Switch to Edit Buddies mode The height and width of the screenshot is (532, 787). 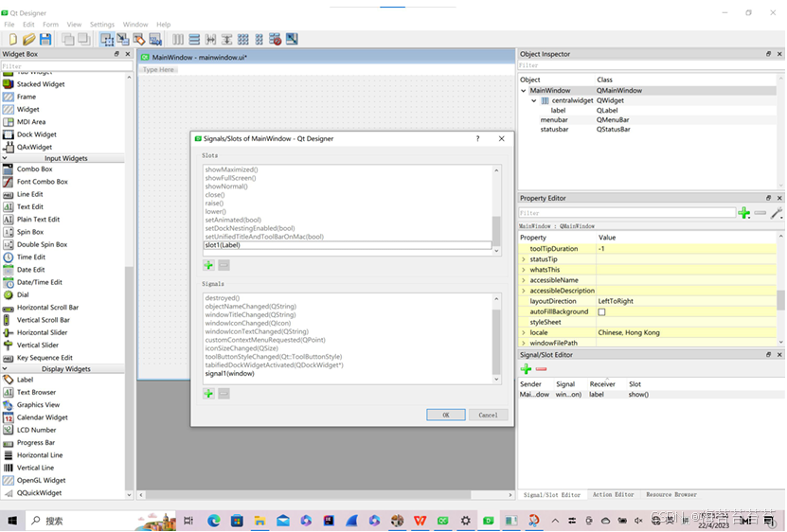(x=139, y=39)
